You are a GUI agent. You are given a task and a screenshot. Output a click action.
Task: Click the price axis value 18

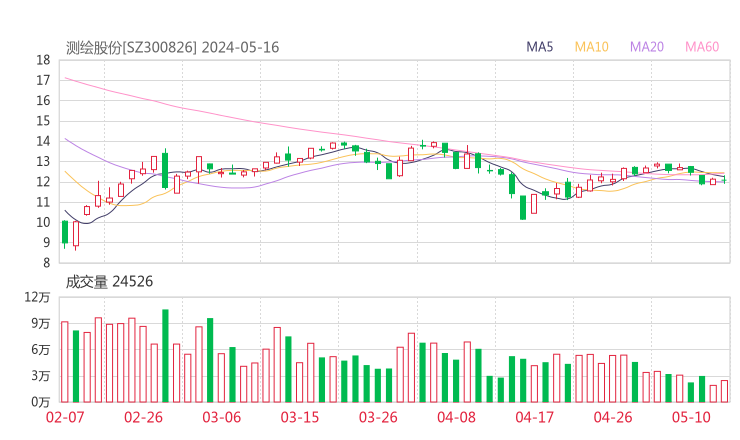point(43,60)
